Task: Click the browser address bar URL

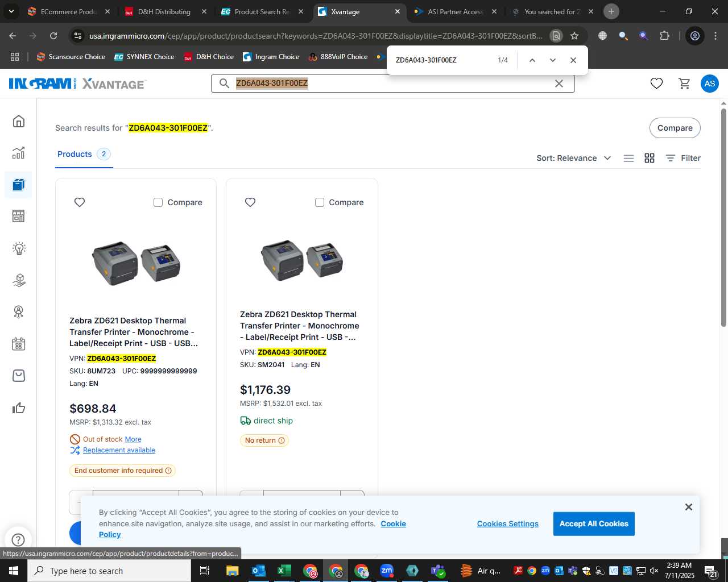Action: (x=316, y=36)
